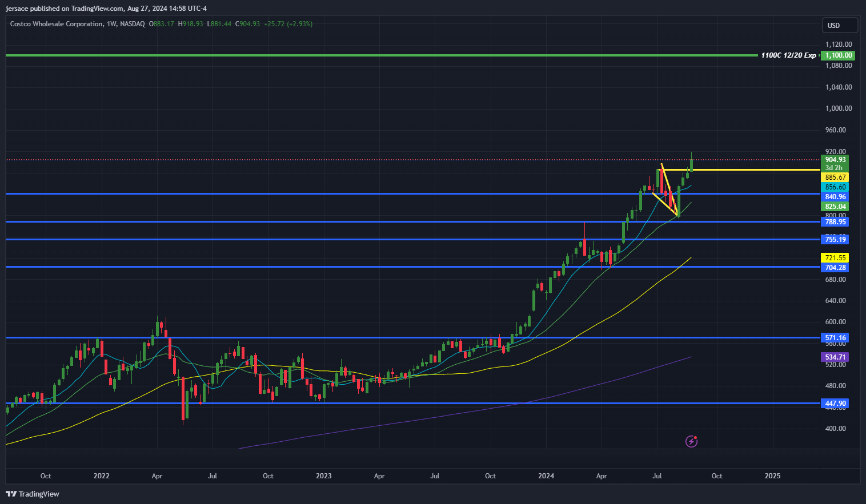Click 680.00 on the price axis
Viewport: 866px width, 504px height.
tap(835, 280)
